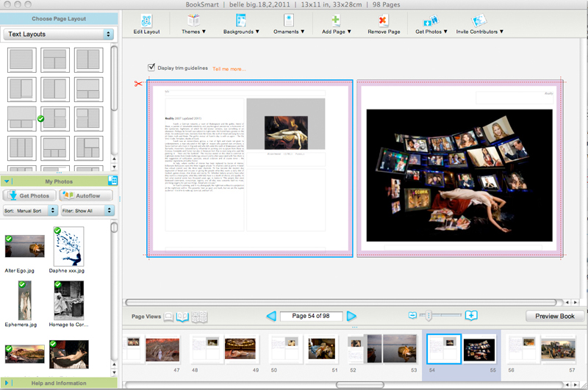Click the Edit Layout toolbar icon
Image resolution: width=588 pixels, height=390 pixels.
coord(148,21)
